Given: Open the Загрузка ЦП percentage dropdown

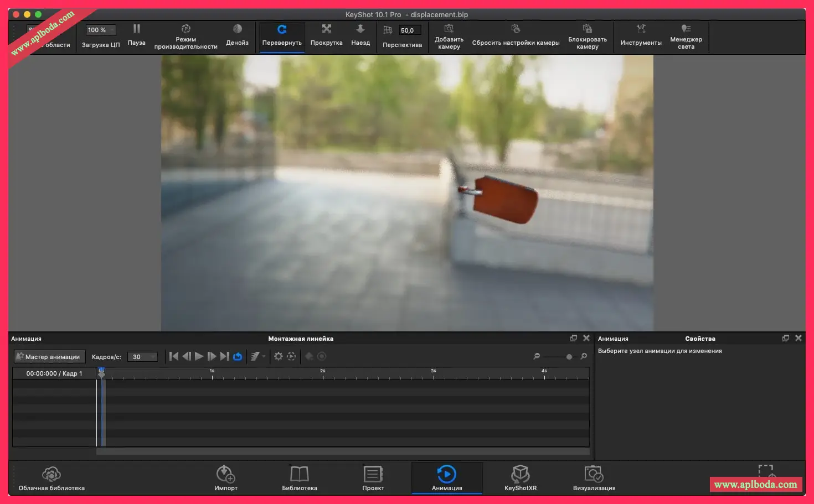Looking at the screenshot, I should click(x=101, y=30).
